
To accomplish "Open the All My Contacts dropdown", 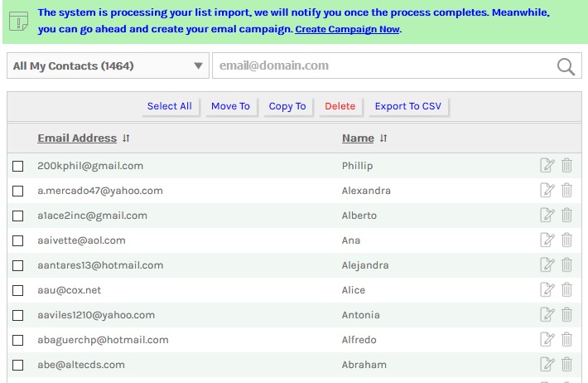I will tap(108, 66).
